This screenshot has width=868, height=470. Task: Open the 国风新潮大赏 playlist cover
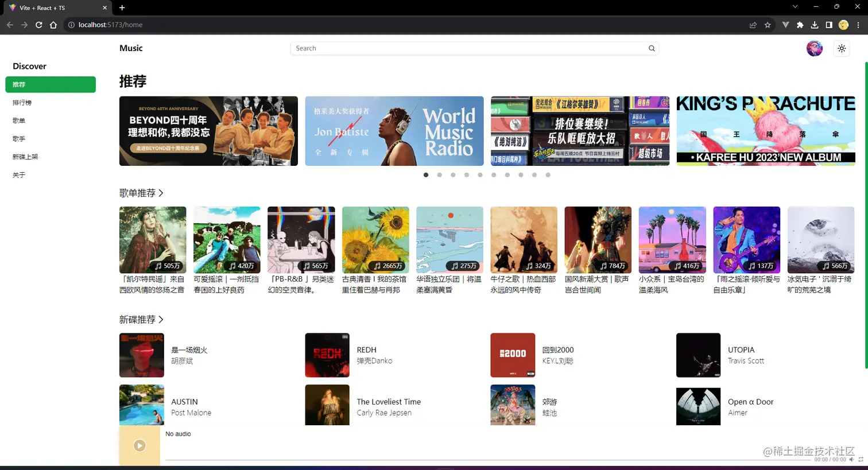click(598, 240)
